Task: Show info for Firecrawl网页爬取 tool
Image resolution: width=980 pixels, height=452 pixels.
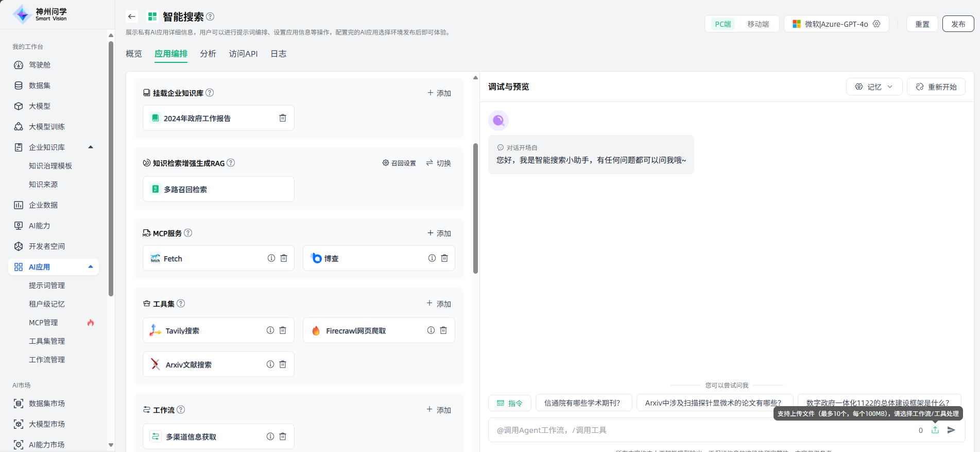Action: click(x=431, y=330)
